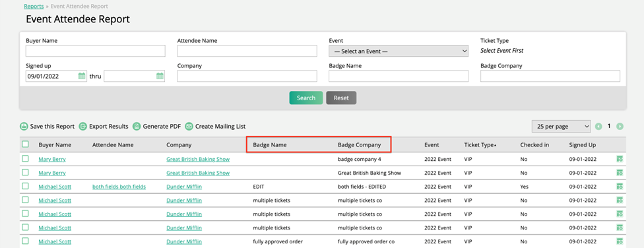Click the Save this Report link text

(x=53, y=127)
